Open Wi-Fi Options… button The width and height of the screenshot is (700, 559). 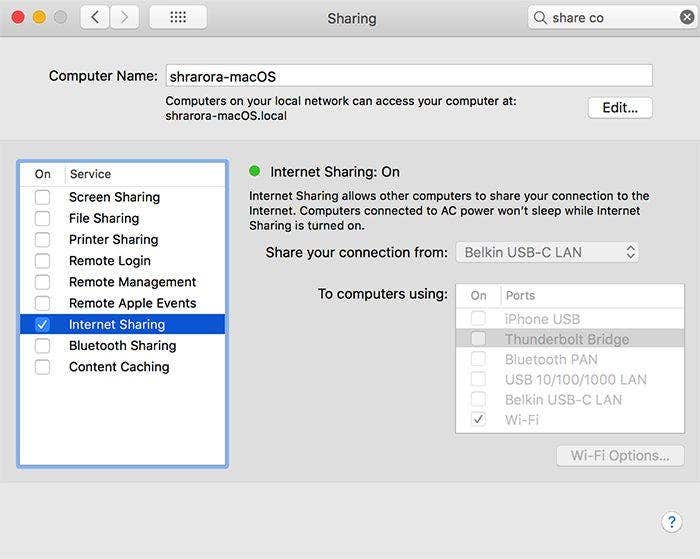click(620, 456)
